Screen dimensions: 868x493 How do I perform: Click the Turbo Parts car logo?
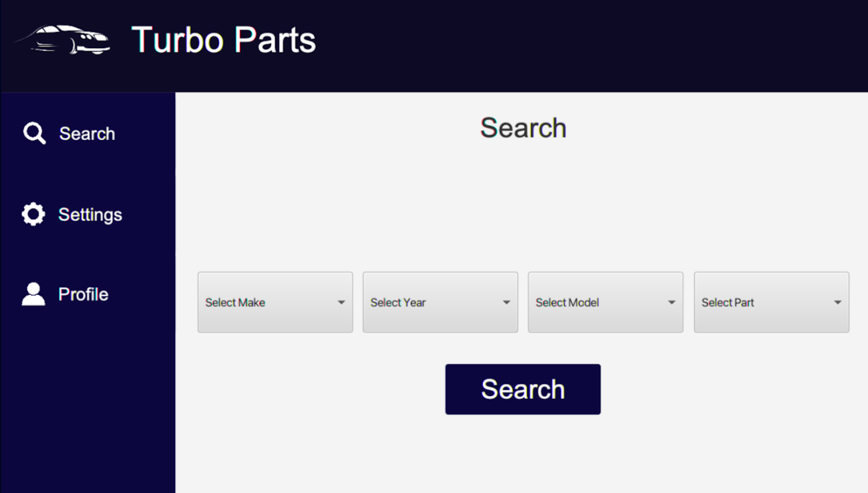coord(63,39)
